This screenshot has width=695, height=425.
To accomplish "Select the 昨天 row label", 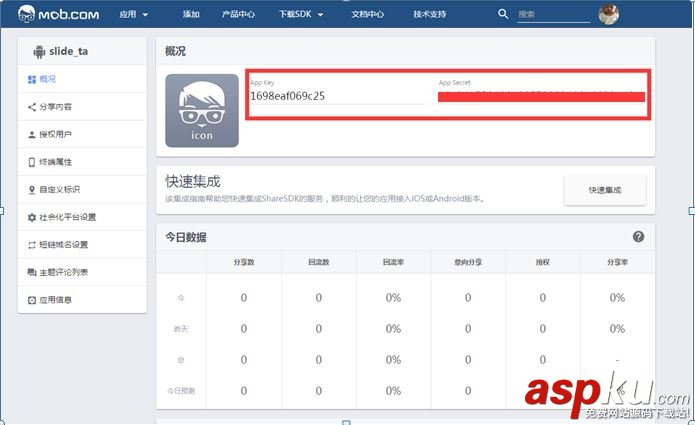I will tap(181, 329).
